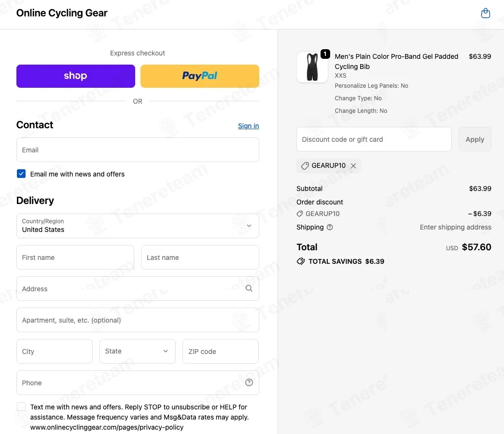This screenshot has height=434, width=504.
Task: Click the phone field help icon
Action: [249, 382]
